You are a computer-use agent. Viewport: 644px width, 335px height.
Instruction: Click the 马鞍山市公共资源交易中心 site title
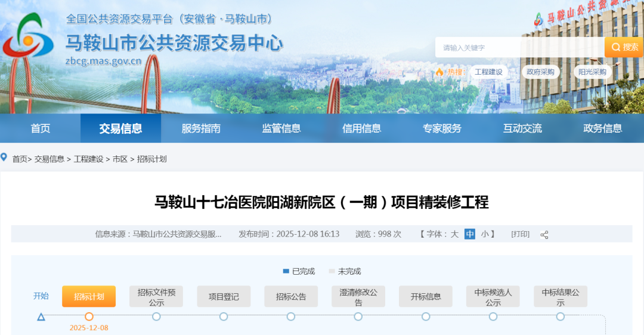[174, 43]
